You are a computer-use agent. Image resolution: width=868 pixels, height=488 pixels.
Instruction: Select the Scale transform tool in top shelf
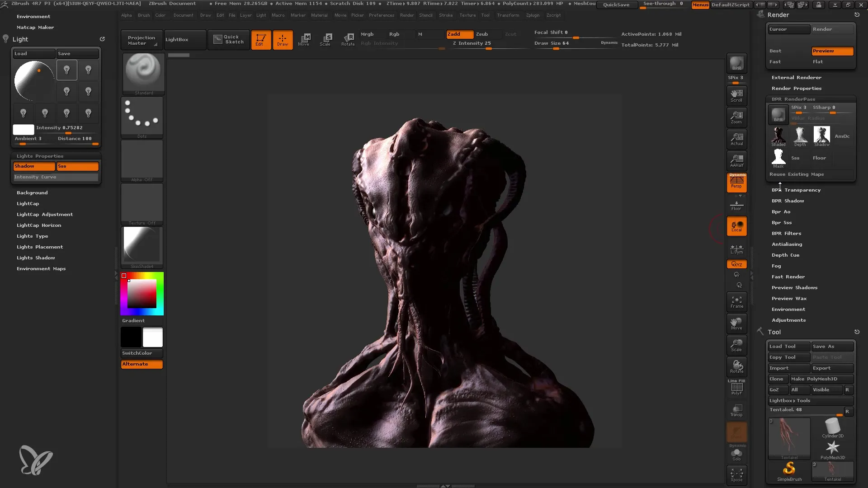(x=325, y=40)
